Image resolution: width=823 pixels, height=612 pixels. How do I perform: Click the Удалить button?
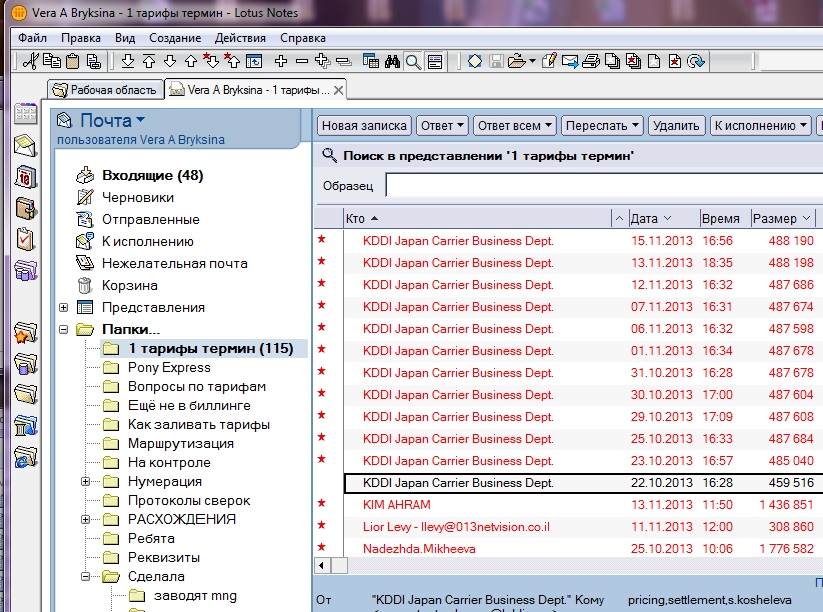click(676, 125)
